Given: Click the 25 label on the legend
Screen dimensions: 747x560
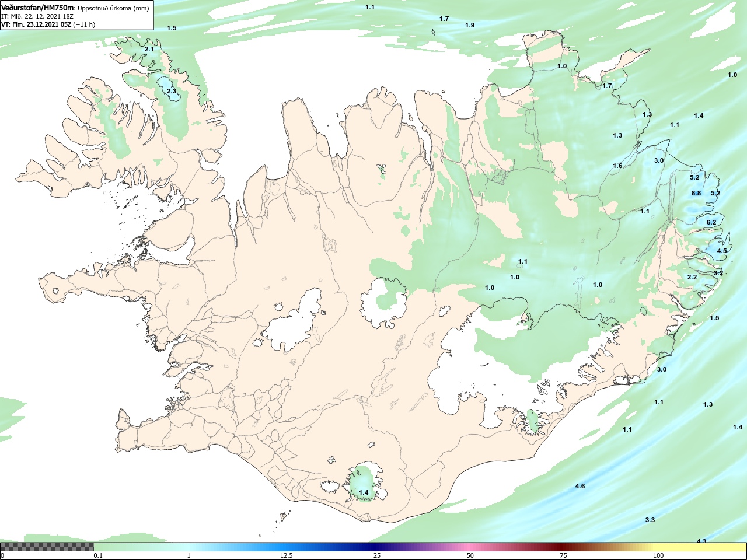Looking at the screenshot, I should click(x=377, y=555).
